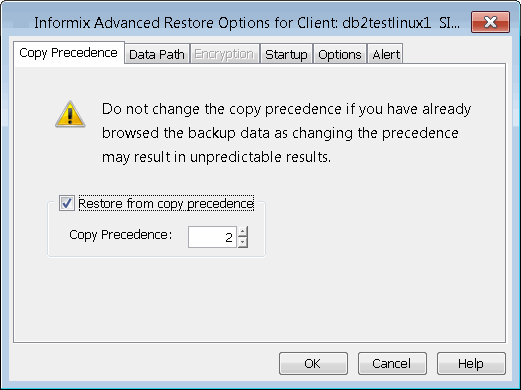Screen dimensions: 521x390
Task: Click the Informix dialog title bar text
Action: point(247,23)
